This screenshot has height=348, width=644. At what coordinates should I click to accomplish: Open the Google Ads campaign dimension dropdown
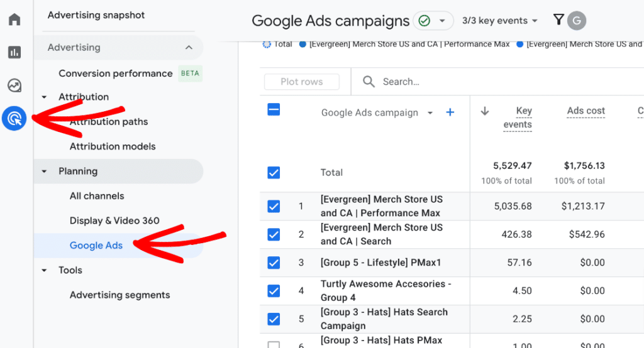coord(430,113)
